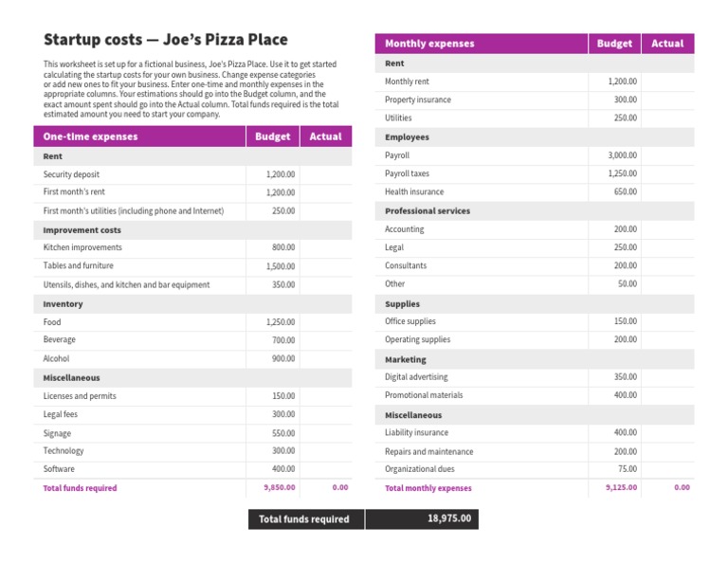Viewport: 728px width, 563px height.
Task: Click the Budget column header for One-time expenses
Action: 273,136
